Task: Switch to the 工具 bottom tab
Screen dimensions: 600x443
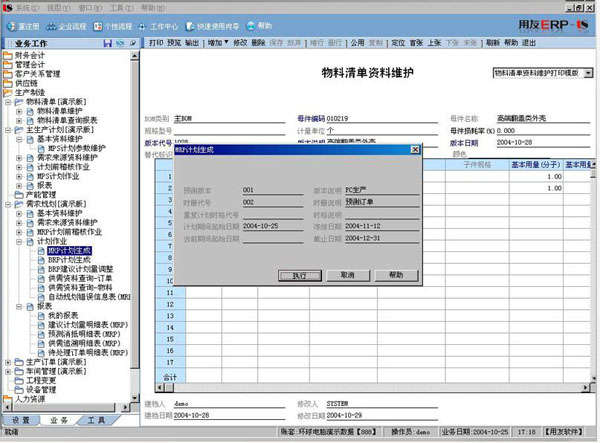Action: tap(96, 420)
